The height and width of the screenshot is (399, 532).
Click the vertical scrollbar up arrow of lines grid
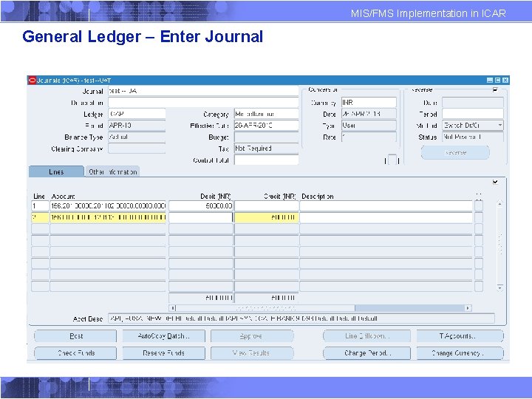(x=499, y=204)
